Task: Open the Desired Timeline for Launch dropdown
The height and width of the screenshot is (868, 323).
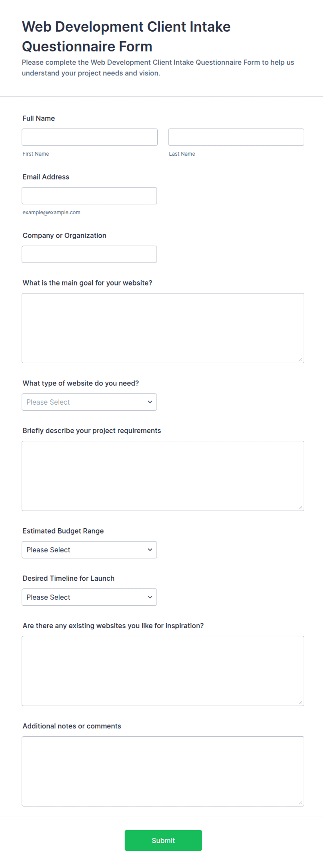Action: click(89, 597)
